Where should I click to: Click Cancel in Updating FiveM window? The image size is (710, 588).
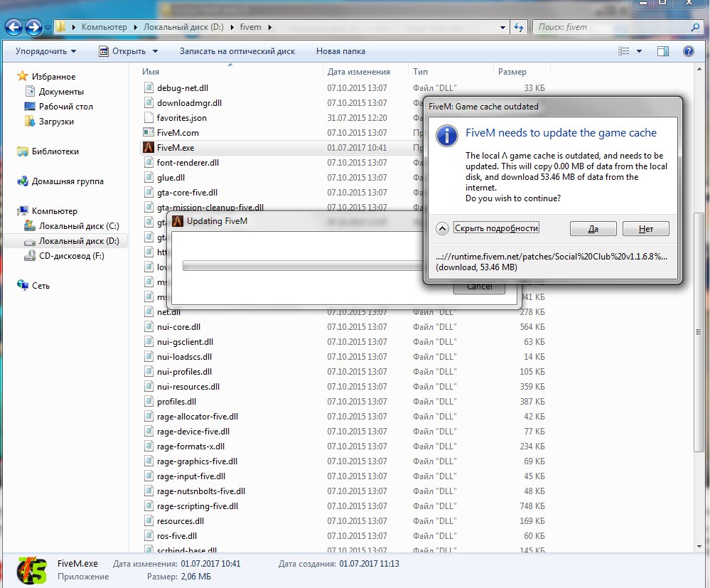click(x=479, y=287)
